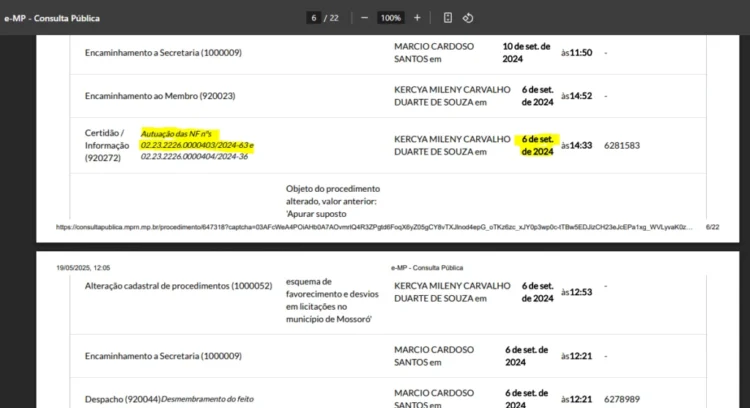
Task: Select 'Certidão / Informação (920272)' entry
Action: tap(107, 145)
